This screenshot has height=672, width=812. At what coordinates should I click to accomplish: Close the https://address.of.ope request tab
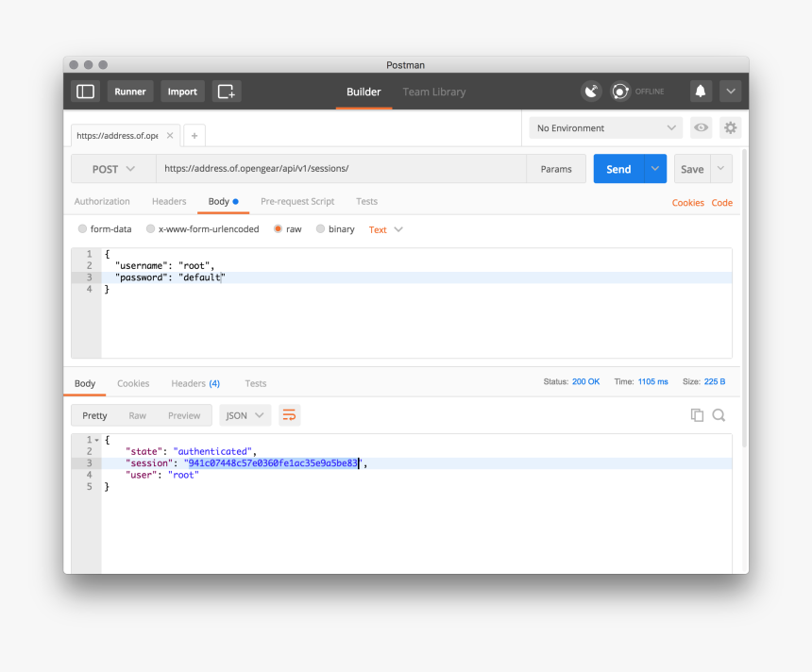tap(170, 136)
